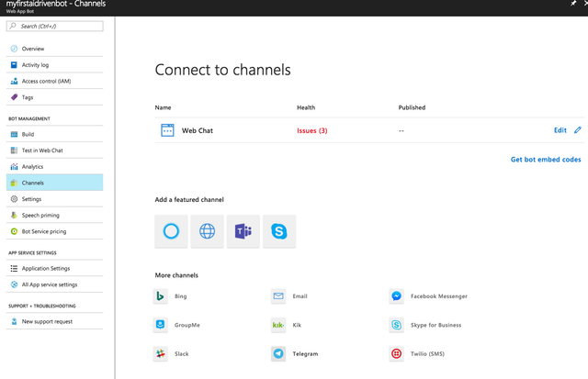Click Get bot embed codes link

click(546, 160)
